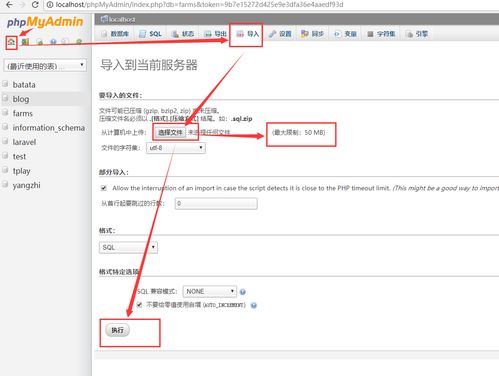Open the test database
Screen dimensions: 499x376
point(19,156)
